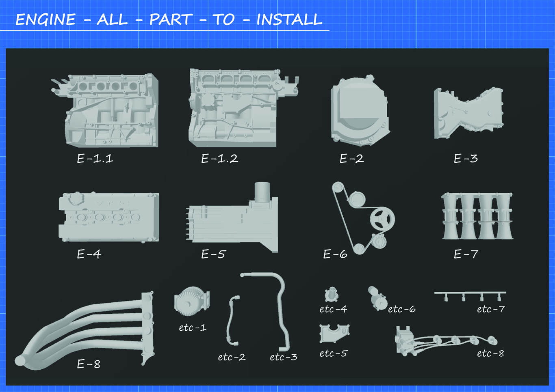Select the E-4 valve cover part

point(108,217)
